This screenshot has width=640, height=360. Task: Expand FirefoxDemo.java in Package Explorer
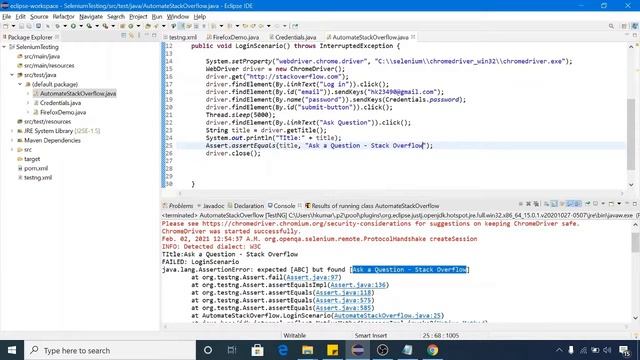28,112
